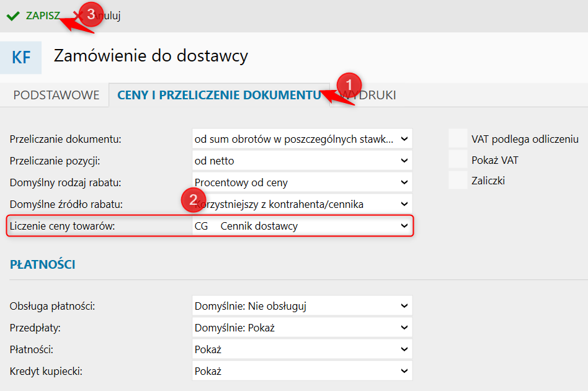588x391 pixels.
Task: Toggle the Pokaż VAT checkbox
Action: pos(458,160)
